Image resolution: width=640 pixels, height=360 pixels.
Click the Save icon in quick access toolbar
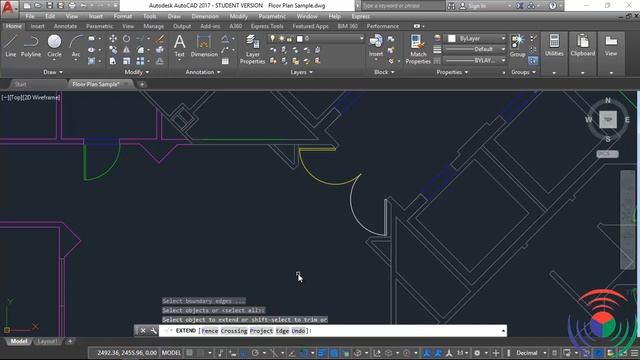(50, 6)
